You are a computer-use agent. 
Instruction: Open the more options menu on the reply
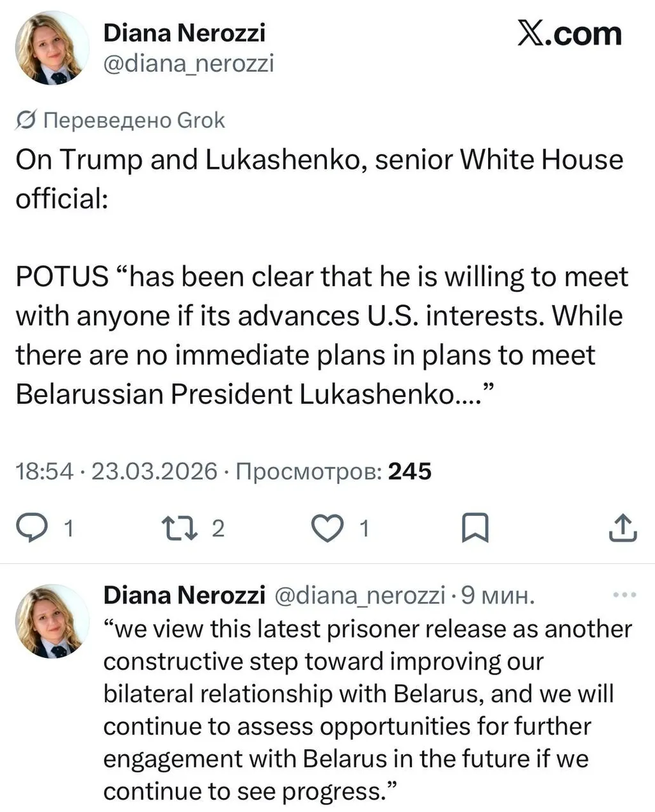tap(624, 593)
